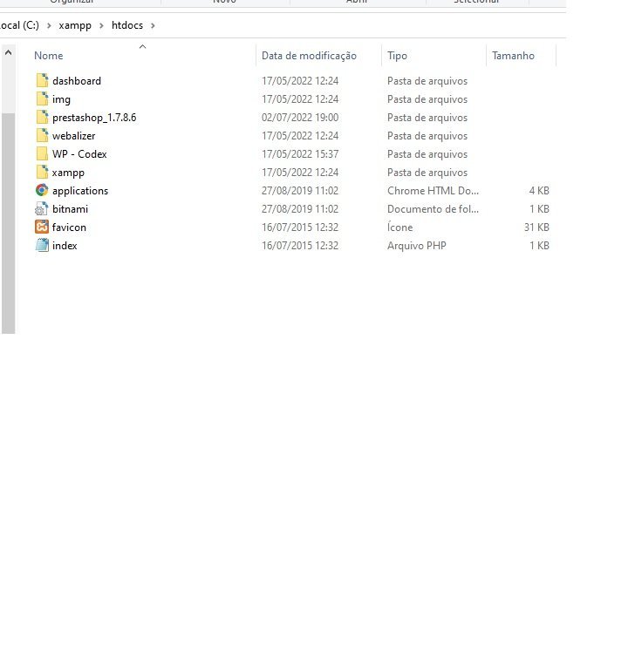Viewport: 628px width, 672px height.
Task: Select the Chrome icon of applications file
Action: [x=42, y=190]
